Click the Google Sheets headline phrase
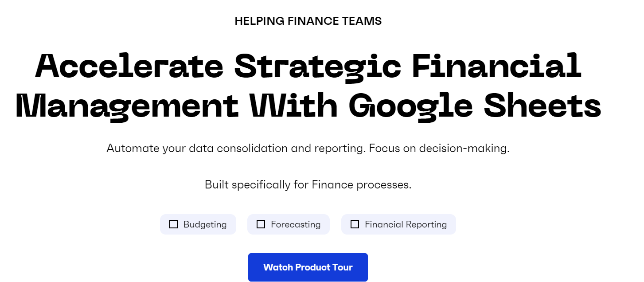Screen dimensions: 644x282 [x=505, y=106]
